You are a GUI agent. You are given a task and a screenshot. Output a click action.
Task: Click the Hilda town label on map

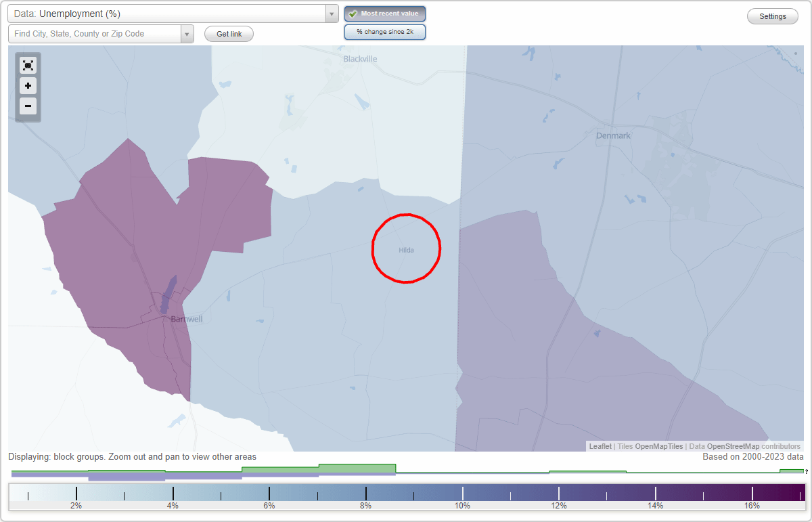click(x=406, y=250)
